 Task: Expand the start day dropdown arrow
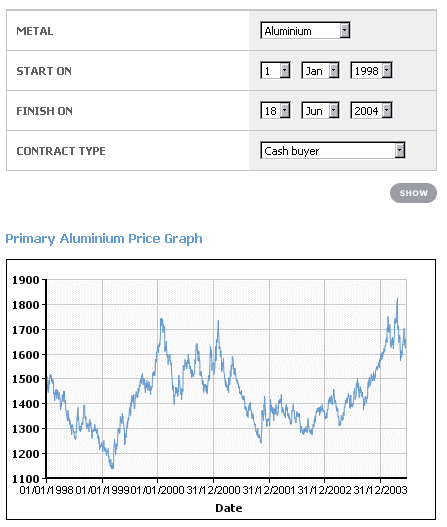(x=285, y=71)
